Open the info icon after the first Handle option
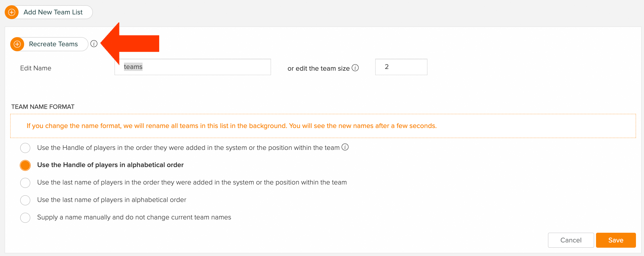The width and height of the screenshot is (644, 256). [345, 147]
